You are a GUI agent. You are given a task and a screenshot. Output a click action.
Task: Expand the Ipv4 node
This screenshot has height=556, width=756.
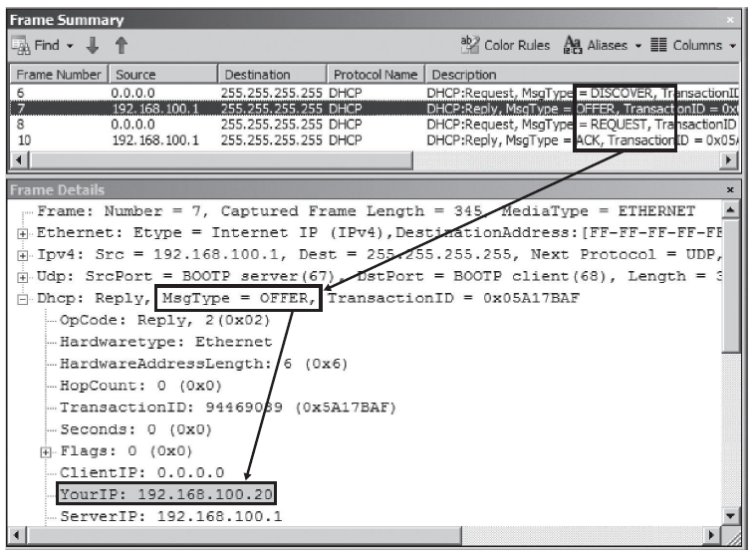pyautogui.click(x=22, y=255)
